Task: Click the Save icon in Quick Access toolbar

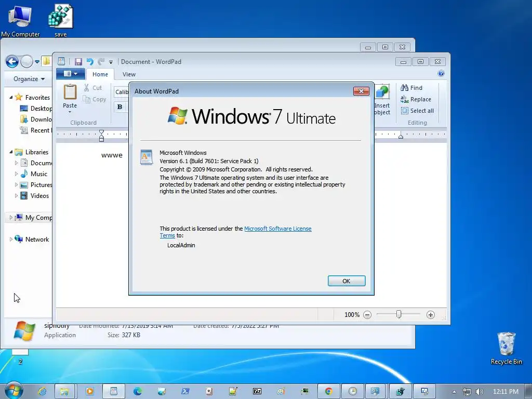Action: pyautogui.click(x=78, y=62)
